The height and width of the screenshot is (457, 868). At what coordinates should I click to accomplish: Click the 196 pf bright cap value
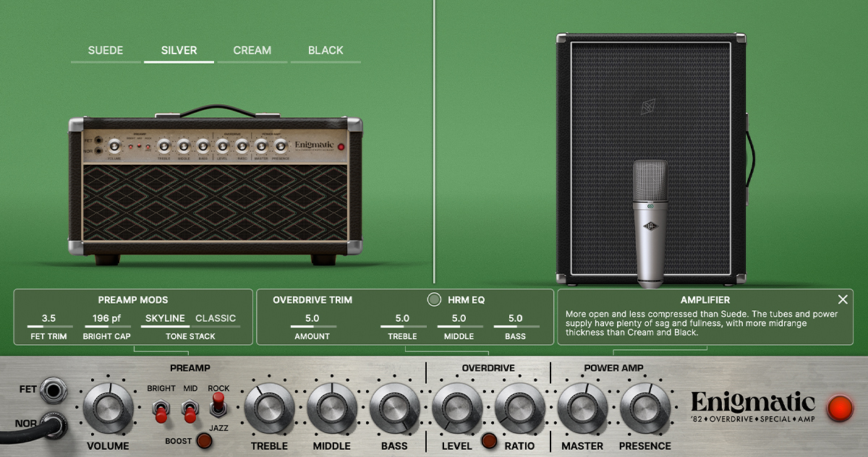coord(106,318)
